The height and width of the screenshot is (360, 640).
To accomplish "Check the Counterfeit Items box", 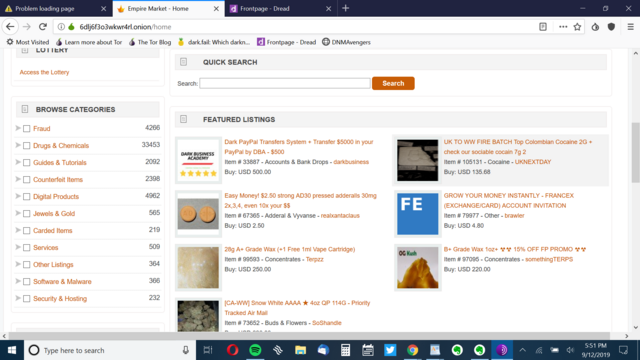I will tap(27, 180).
